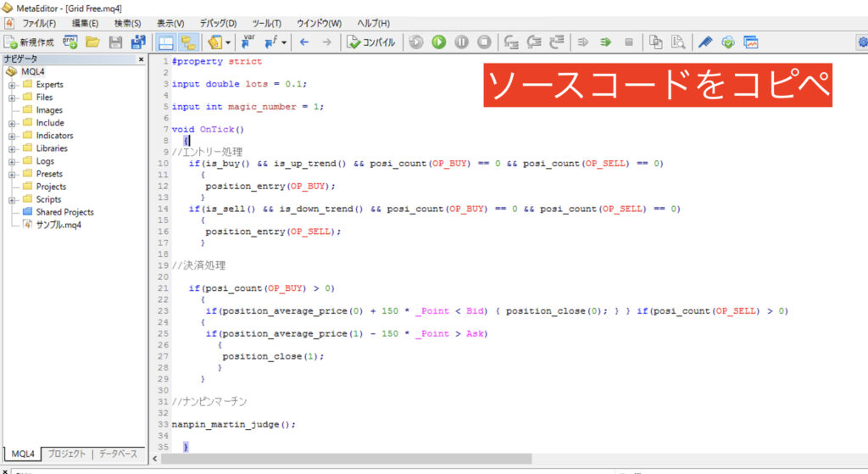Image resolution: width=868 pixels, height=474 pixels.
Task: Open file via the folder icon
Action: point(92,42)
